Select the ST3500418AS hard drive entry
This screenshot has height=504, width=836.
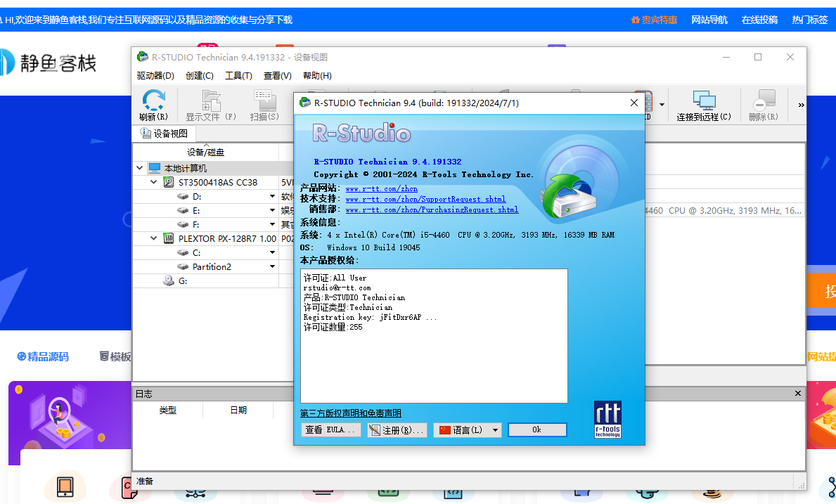[x=217, y=182]
